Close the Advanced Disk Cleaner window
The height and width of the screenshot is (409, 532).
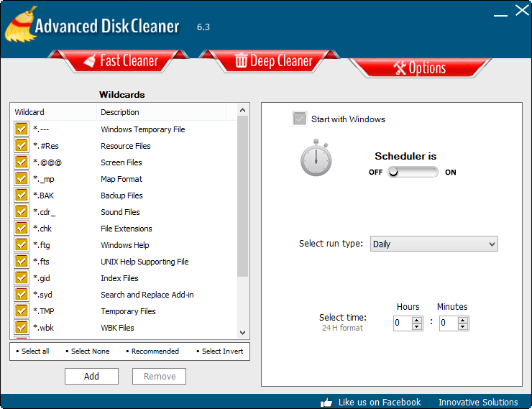(522, 10)
